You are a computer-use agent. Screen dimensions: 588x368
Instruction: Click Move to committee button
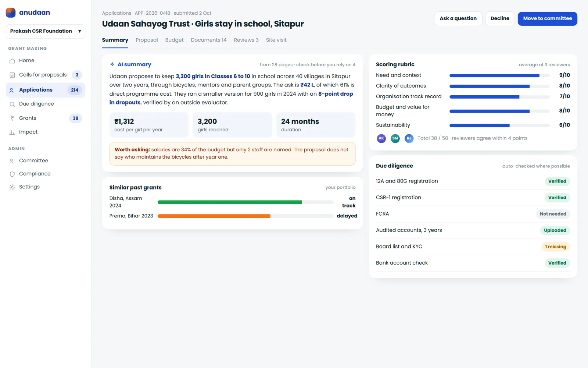[x=548, y=19]
